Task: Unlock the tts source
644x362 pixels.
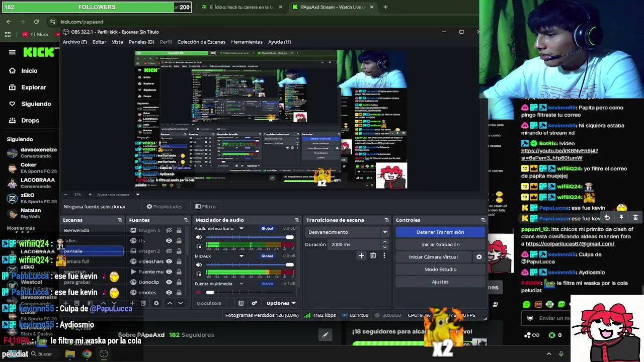Action: tap(179, 241)
